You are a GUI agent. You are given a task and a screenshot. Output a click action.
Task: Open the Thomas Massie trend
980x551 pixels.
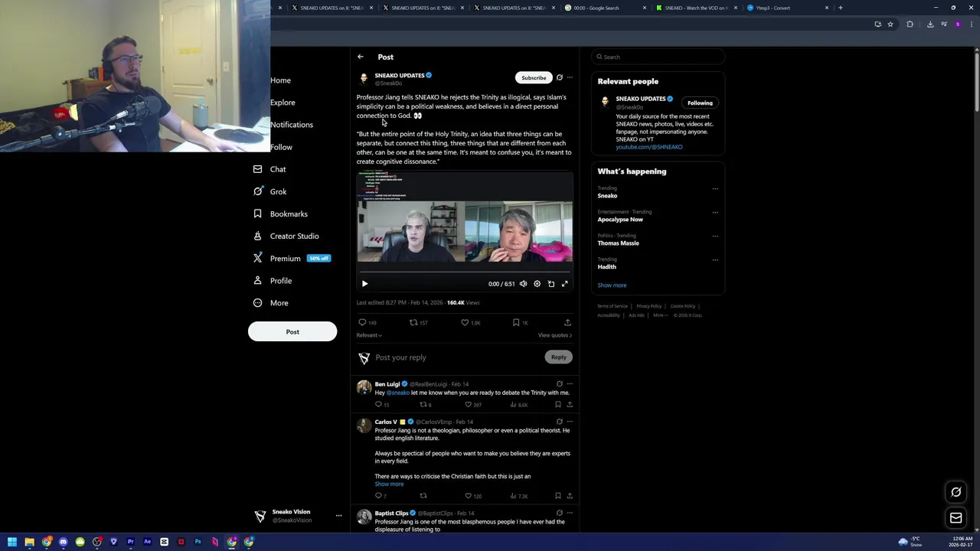pyautogui.click(x=618, y=243)
